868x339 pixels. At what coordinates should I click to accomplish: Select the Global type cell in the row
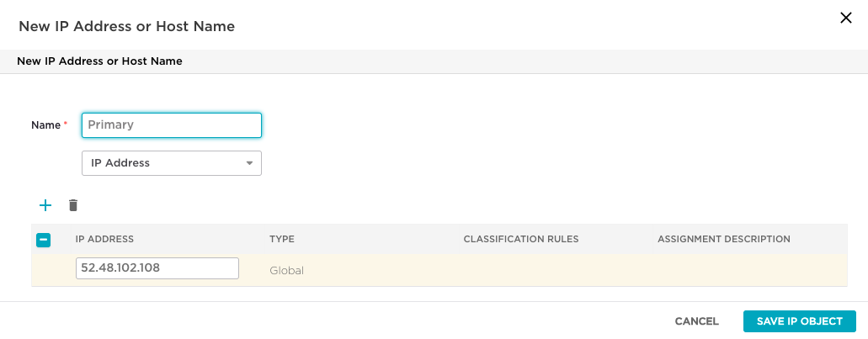tap(287, 271)
